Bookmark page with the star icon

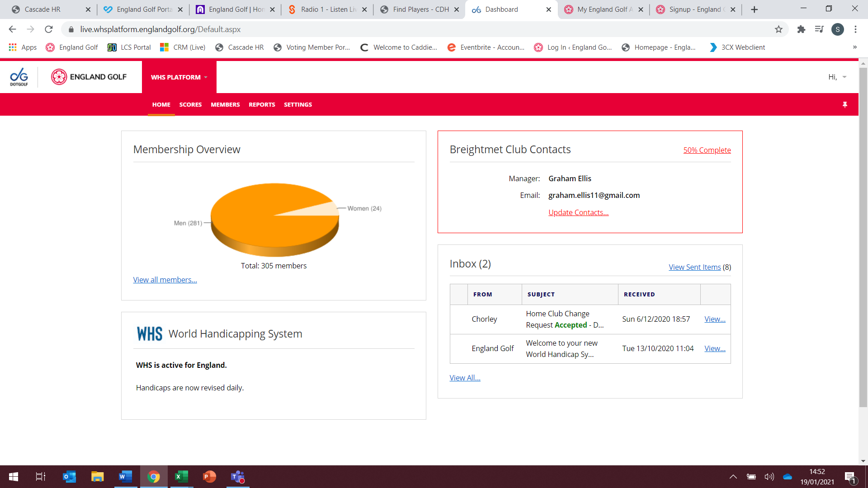[x=778, y=29]
